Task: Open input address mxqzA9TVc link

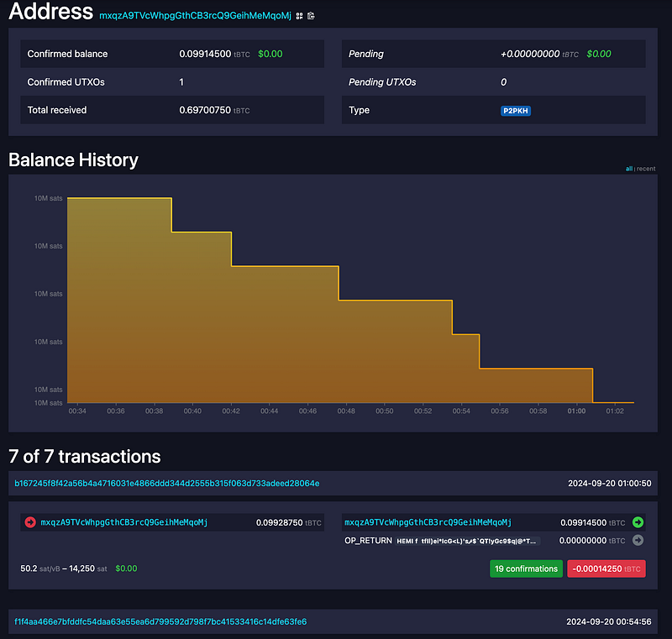Action: pyautogui.click(x=123, y=522)
